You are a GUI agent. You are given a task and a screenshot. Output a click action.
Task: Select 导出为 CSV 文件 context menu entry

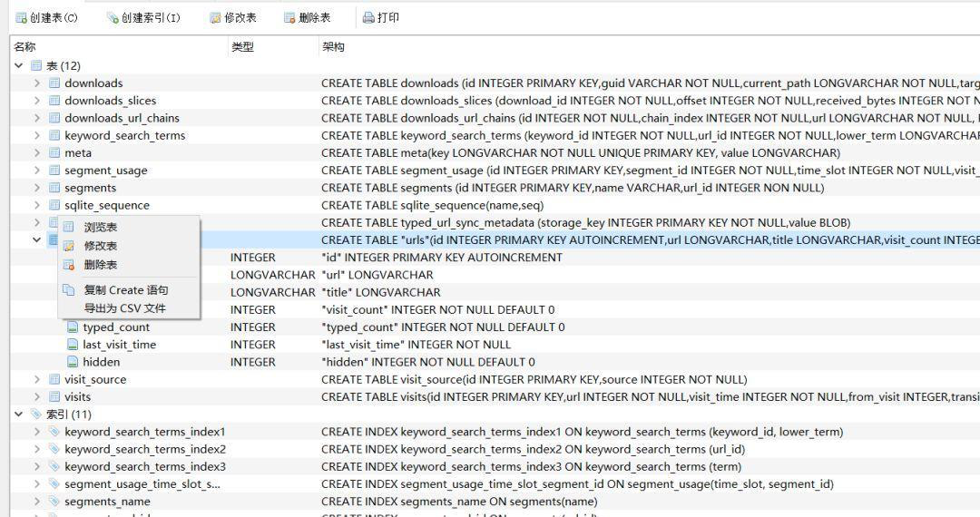coord(129,307)
